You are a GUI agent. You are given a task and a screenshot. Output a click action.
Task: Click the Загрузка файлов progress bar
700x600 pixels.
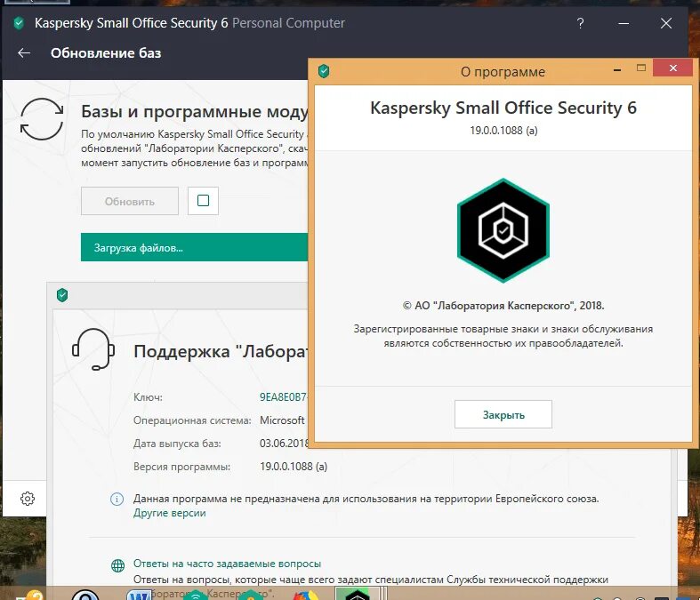194,247
